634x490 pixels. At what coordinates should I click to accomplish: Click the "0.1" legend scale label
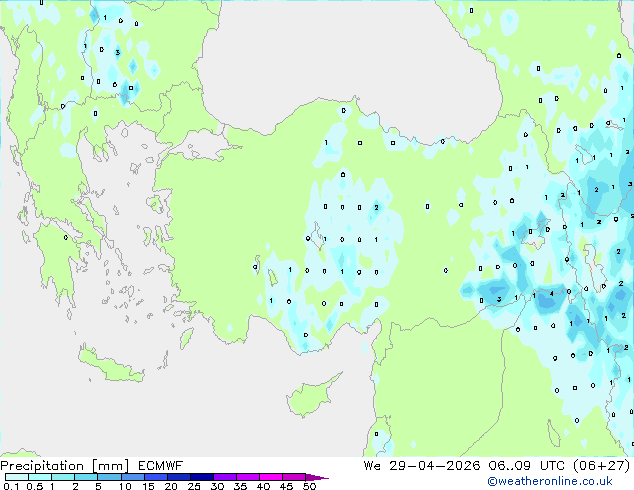point(11,486)
